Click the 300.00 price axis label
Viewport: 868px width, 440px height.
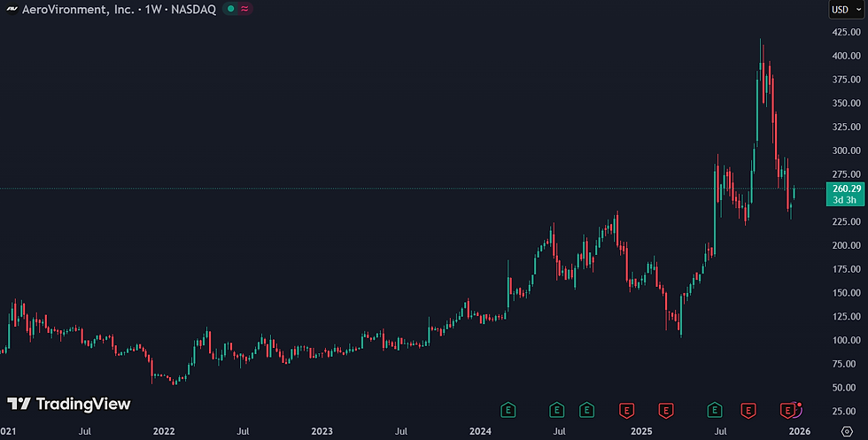pos(847,151)
